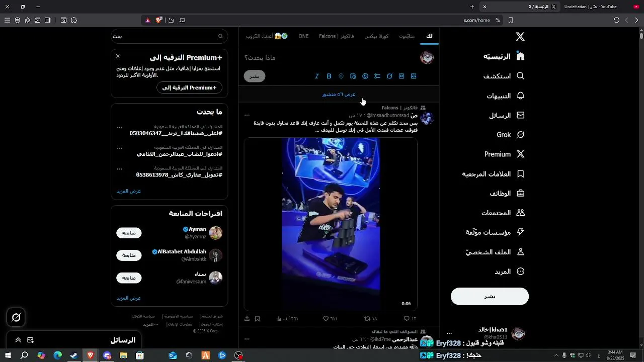The width and height of the screenshot is (644, 362).
Task: Show more trends link under ما يحدث
Action: [129, 191]
